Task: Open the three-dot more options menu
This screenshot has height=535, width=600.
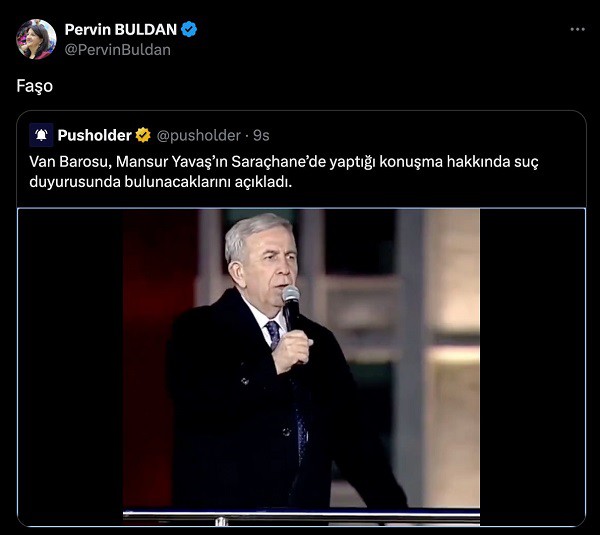Action: (577, 29)
